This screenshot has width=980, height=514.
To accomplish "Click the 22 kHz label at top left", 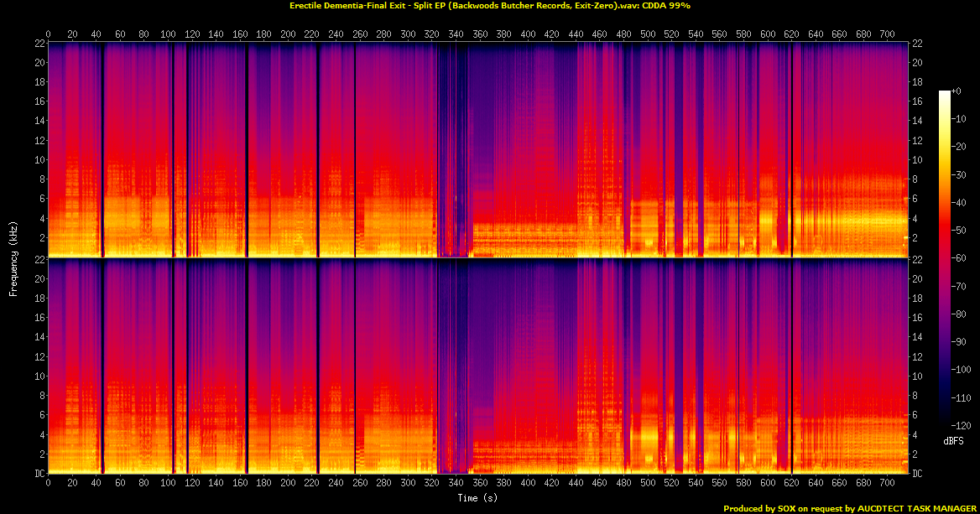I will [39, 44].
